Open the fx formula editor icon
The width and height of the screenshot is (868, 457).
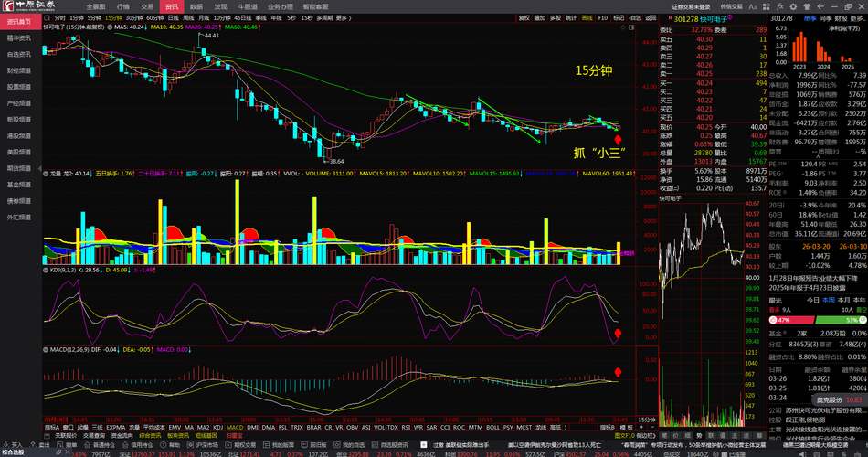(780, 6)
